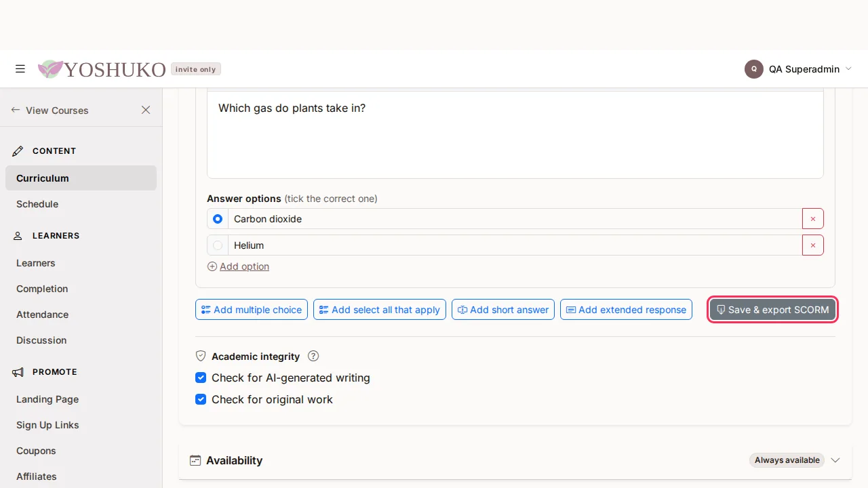868x488 pixels.
Task: Go back via View Courses link
Action: (50, 110)
